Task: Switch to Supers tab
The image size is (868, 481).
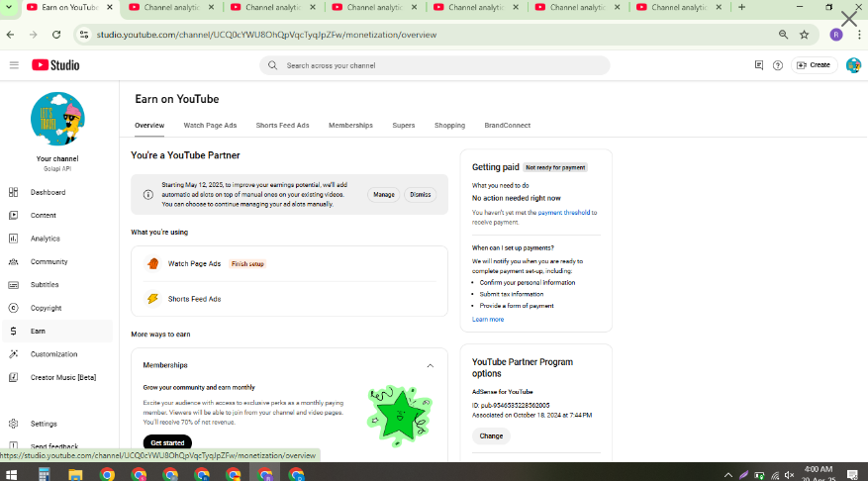Action: pyautogui.click(x=404, y=126)
